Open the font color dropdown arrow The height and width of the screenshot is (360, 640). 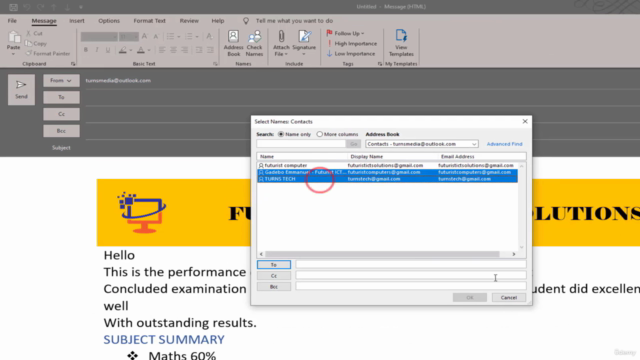(149, 50)
